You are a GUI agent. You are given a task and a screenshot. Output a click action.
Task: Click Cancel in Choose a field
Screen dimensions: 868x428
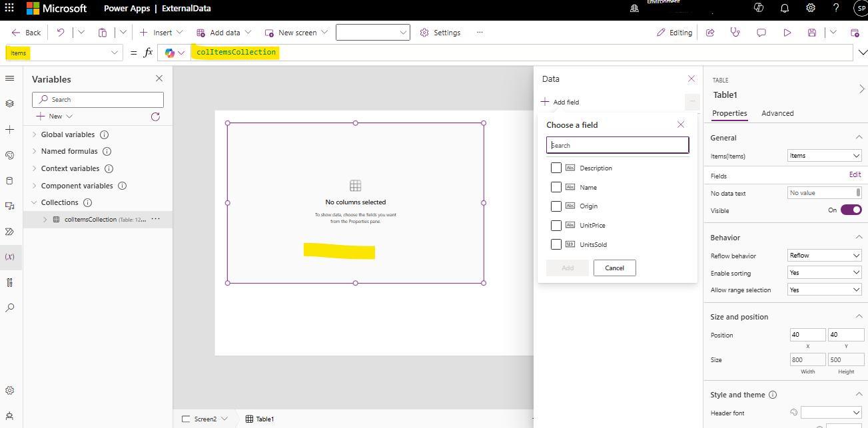[614, 268]
